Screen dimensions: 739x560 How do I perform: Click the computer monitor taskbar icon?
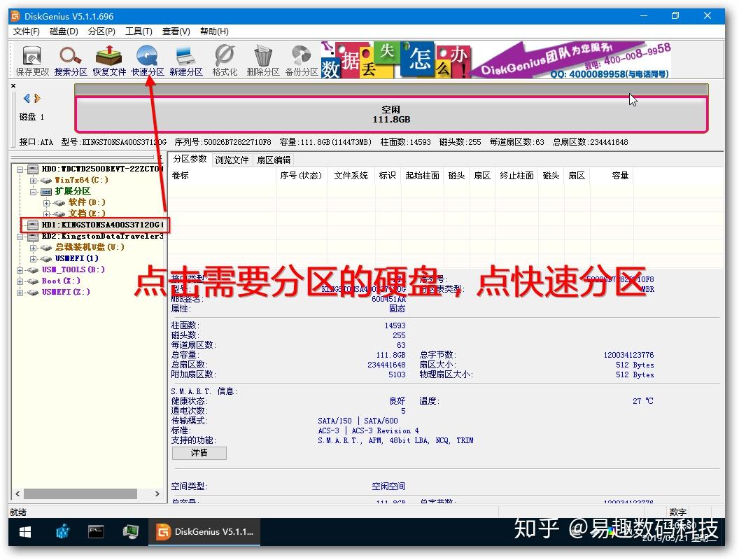(x=131, y=532)
